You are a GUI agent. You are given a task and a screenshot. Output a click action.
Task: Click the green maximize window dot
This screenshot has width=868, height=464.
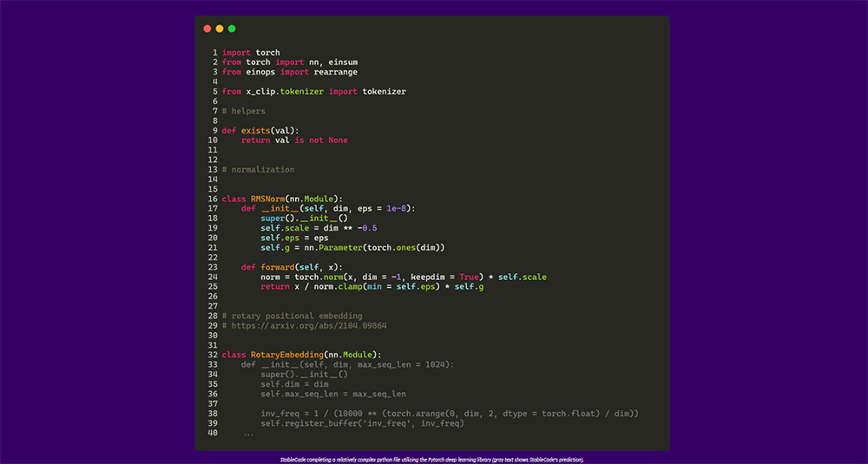232,29
